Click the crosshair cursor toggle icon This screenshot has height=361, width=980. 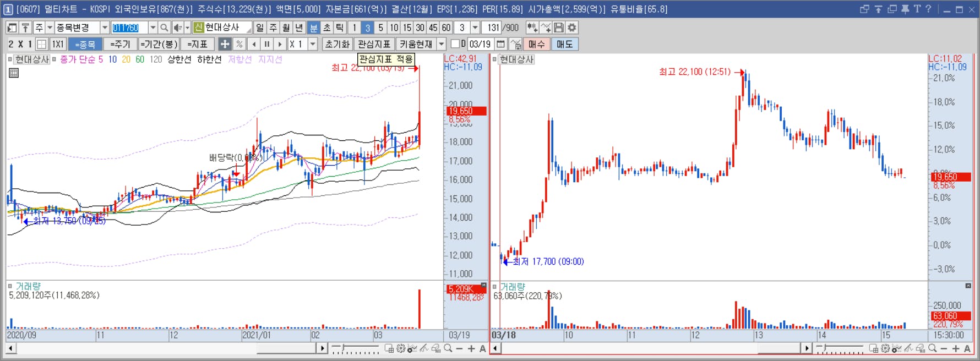point(225,44)
